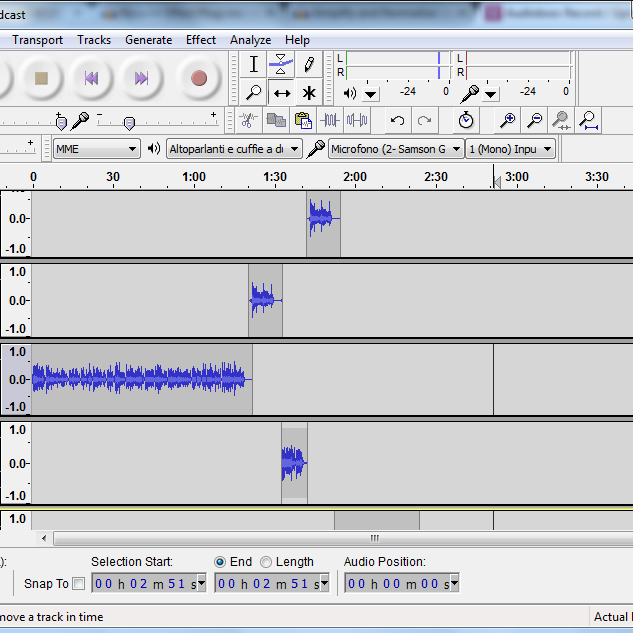The height and width of the screenshot is (633, 633).
Task: Click the Stop playback button
Action: pos(41,78)
